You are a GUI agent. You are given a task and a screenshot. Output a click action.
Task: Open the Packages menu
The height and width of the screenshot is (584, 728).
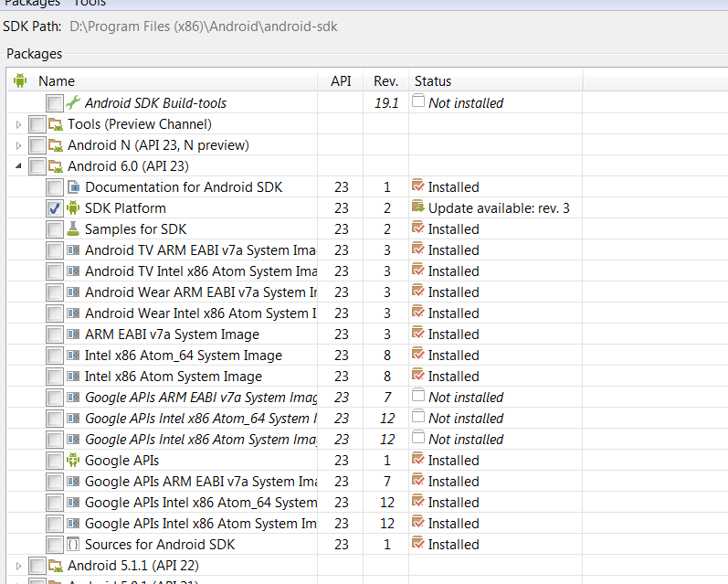click(x=33, y=3)
